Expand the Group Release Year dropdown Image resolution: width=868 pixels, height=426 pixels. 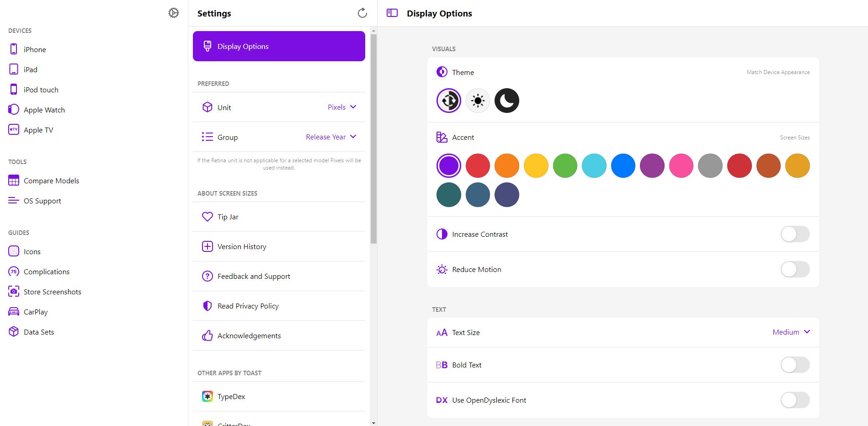[331, 137]
